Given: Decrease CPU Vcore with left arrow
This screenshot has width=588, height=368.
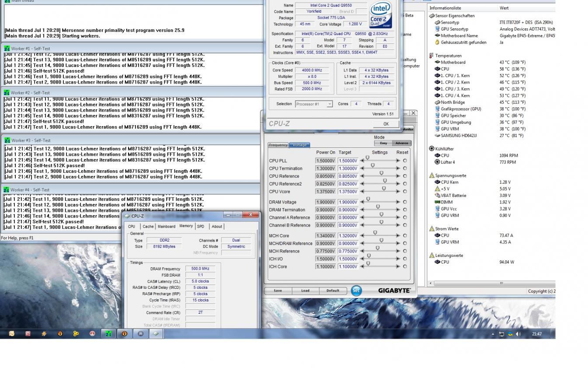Looking at the screenshot, I should (362, 192).
